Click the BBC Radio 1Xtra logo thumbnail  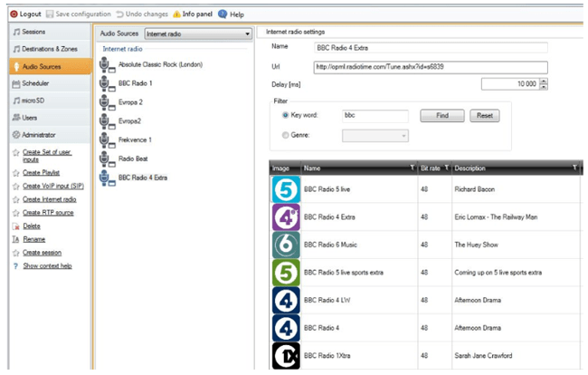(x=286, y=355)
